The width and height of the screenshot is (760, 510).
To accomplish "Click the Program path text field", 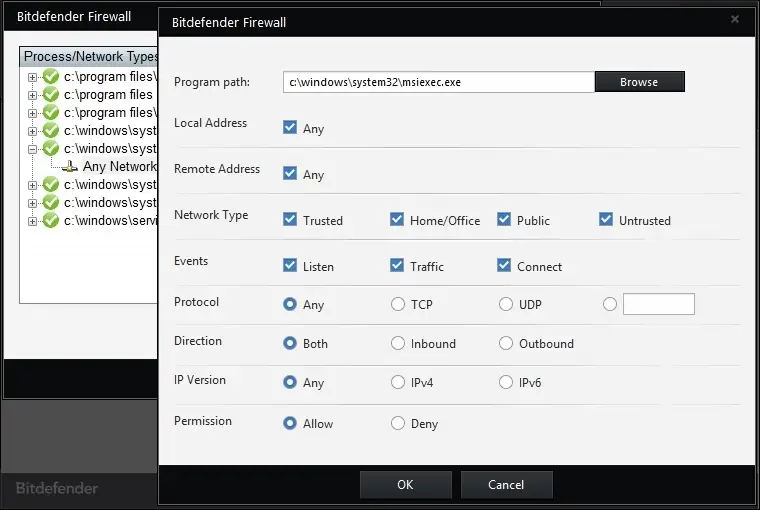I will click(439, 82).
